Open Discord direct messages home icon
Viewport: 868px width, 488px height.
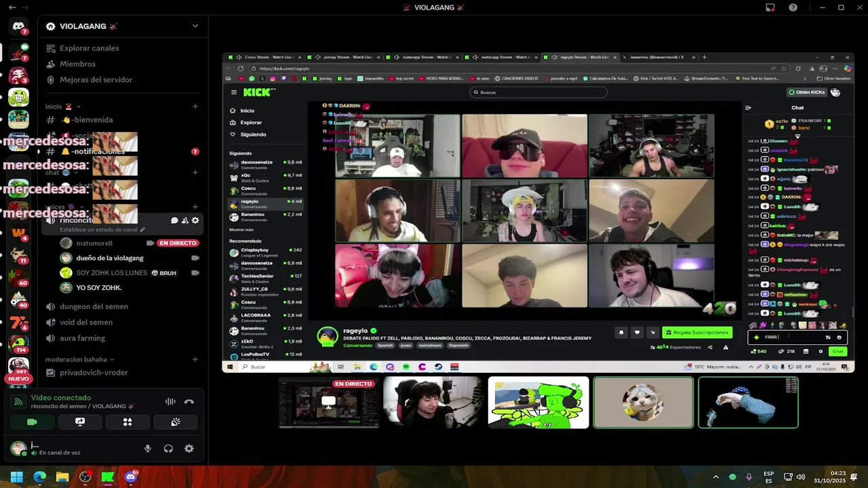[x=18, y=26]
